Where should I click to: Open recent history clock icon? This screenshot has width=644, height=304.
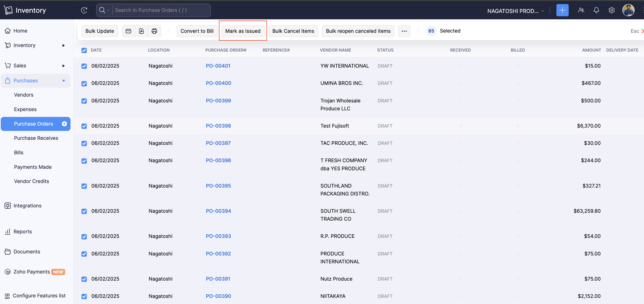coord(84,10)
